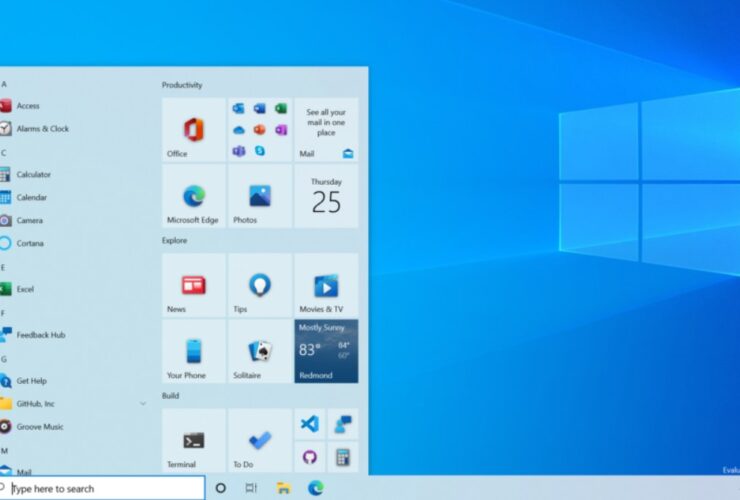Open Calculator from the app list
Viewport: 740px width, 500px height.
click(76, 174)
